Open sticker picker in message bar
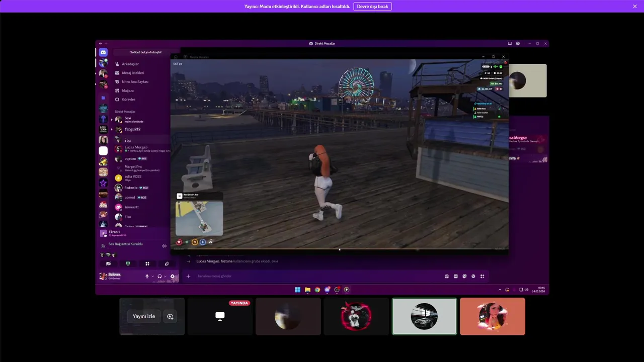The image size is (644, 362). (x=464, y=276)
